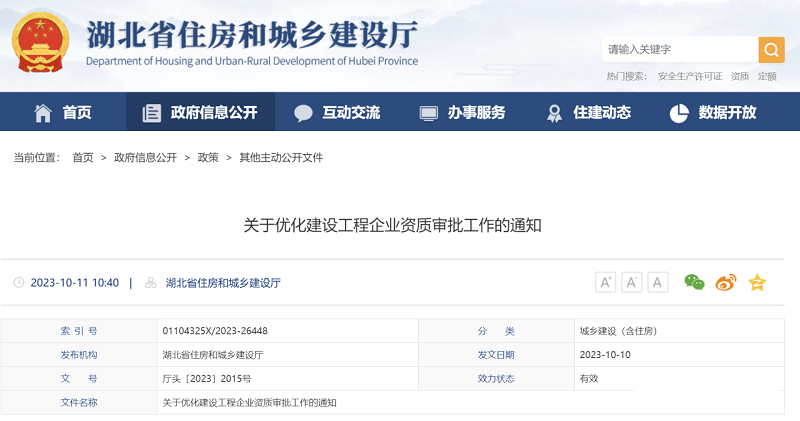
Task: Click the 发文日期 label cell
Action: (x=496, y=355)
